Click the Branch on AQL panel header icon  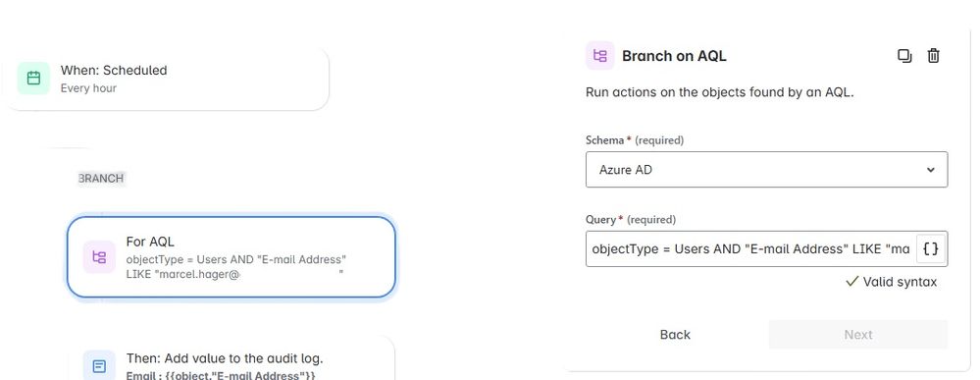pyautogui.click(x=600, y=56)
